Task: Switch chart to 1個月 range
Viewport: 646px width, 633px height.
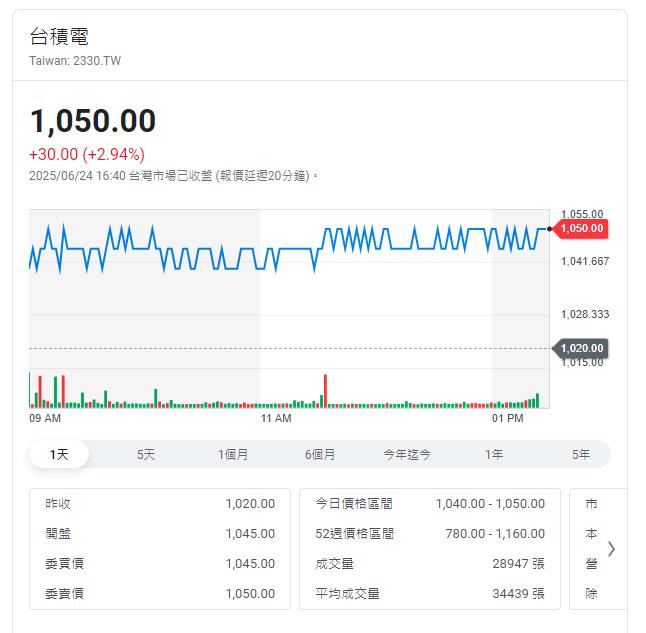Action: tap(233, 454)
